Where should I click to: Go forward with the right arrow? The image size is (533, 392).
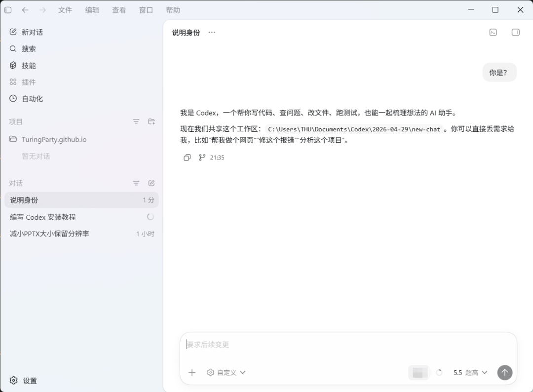(x=42, y=10)
